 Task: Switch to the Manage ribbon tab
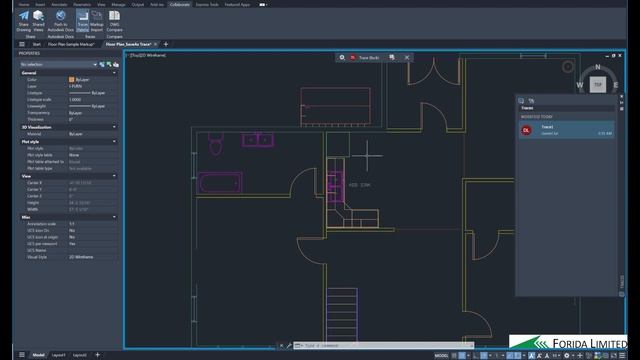click(118, 4)
